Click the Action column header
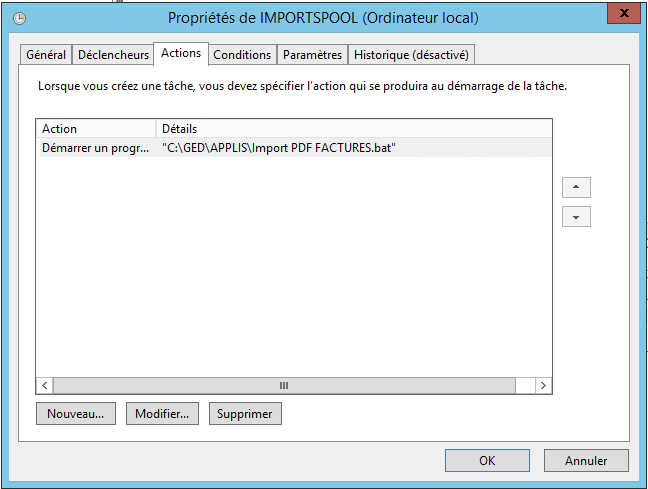648x489 pixels. pyautogui.click(x=96, y=129)
